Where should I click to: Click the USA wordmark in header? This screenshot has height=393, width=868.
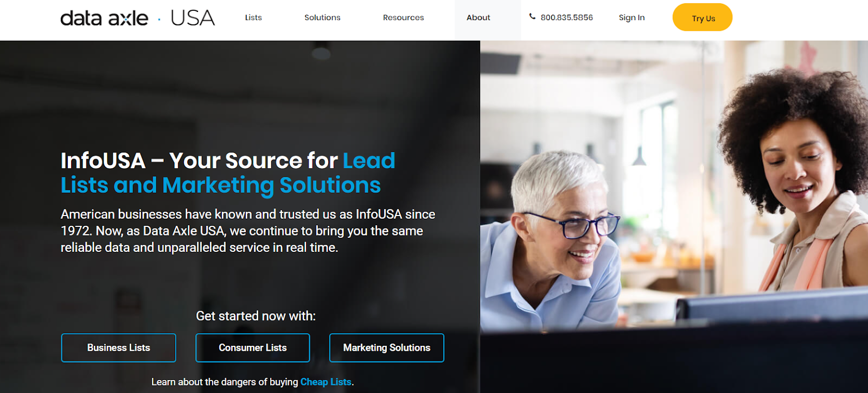tap(193, 18)
